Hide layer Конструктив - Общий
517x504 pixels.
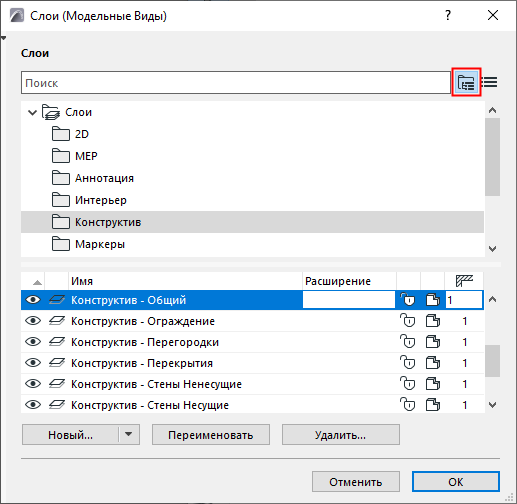pyautogui.click(x=33, y=300)
